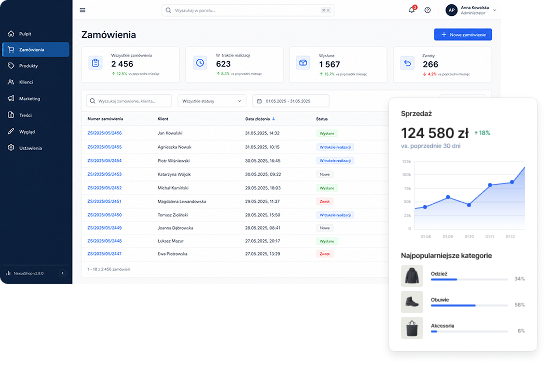Go to Produkty in the sidebar
This screenshot has height=366, width=548.
35,66
